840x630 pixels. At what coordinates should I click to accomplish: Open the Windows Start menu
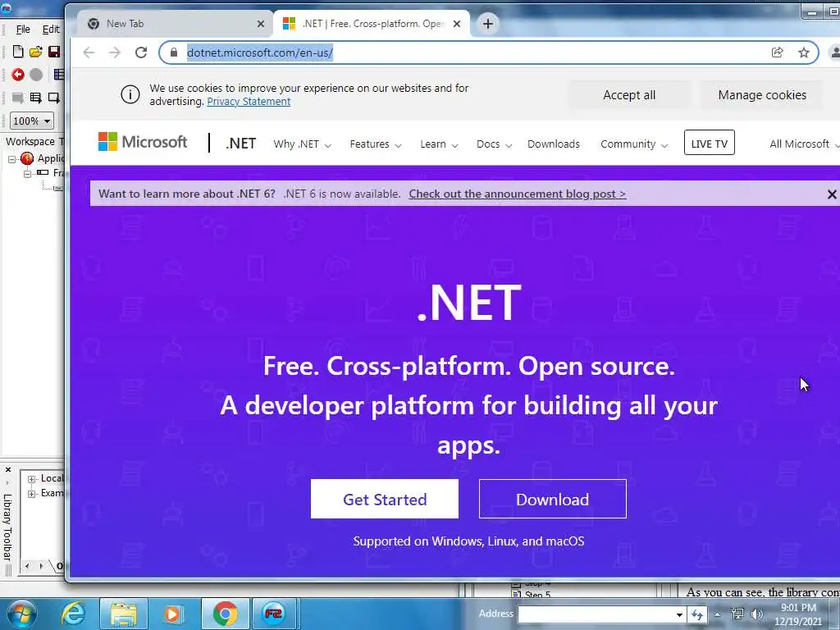coord(21,614)
